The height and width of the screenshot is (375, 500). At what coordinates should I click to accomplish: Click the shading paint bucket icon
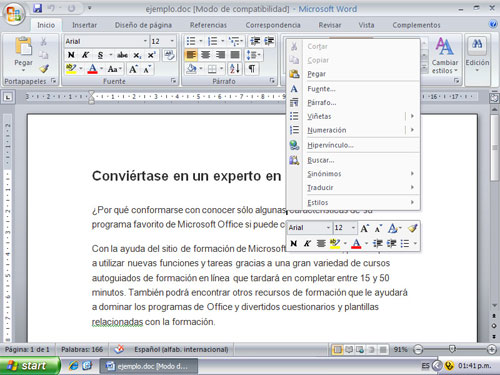192,69
